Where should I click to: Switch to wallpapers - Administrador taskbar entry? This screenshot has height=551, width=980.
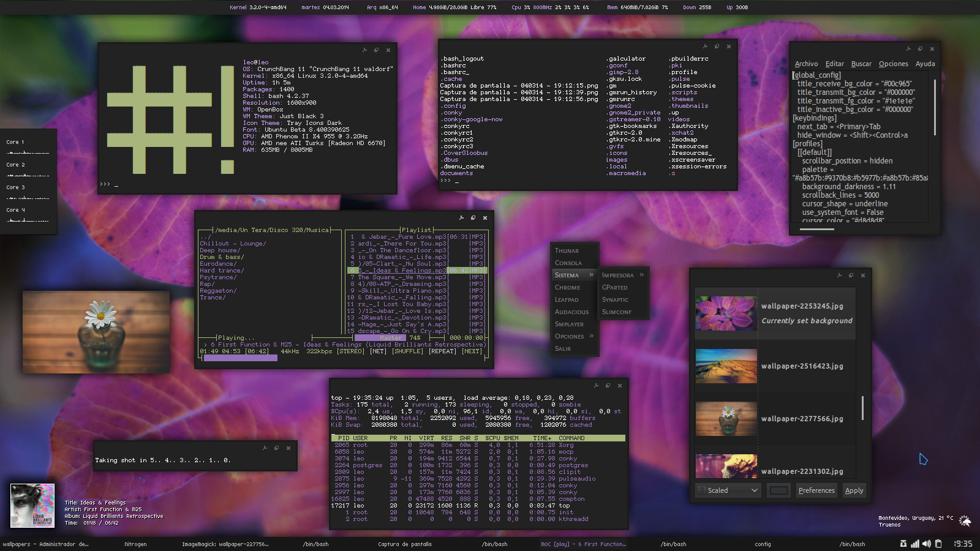point(45,544)
